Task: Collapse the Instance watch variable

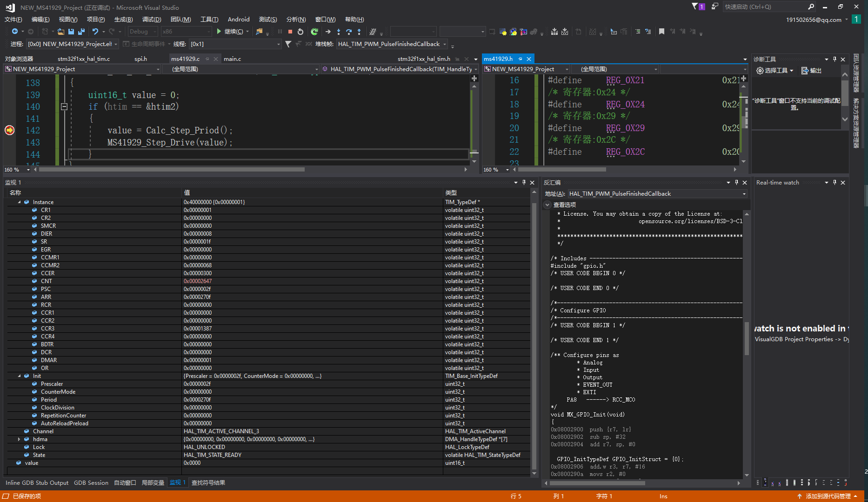Action: (19, 202)
